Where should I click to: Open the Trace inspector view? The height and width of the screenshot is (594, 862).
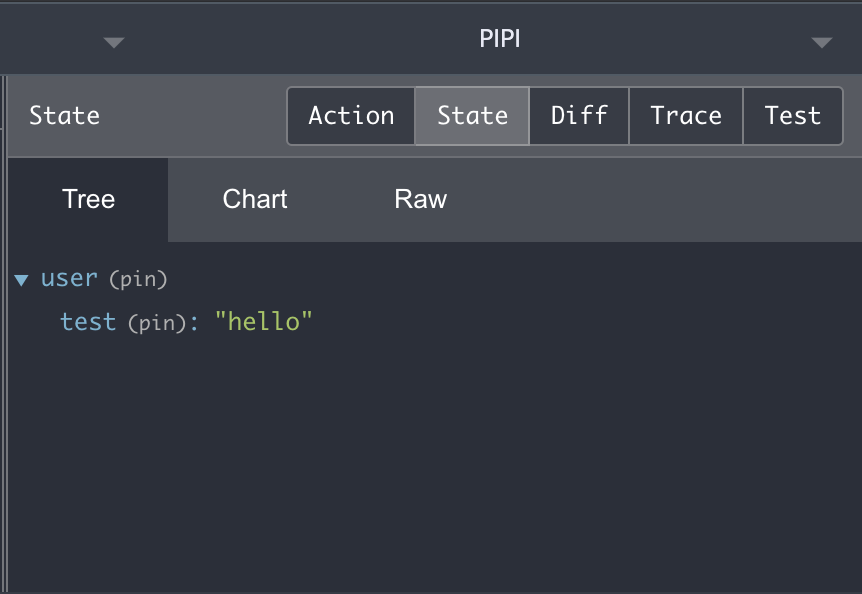686,116
